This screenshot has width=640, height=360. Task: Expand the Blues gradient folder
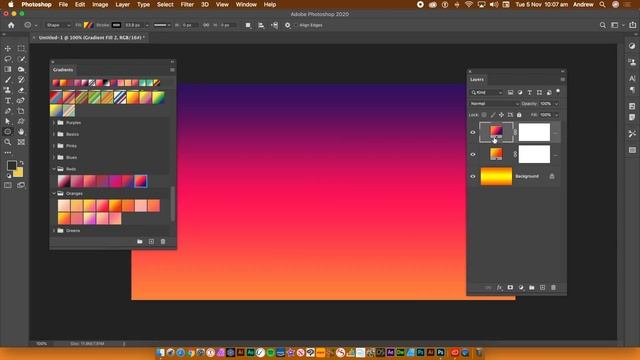[54, 157]
